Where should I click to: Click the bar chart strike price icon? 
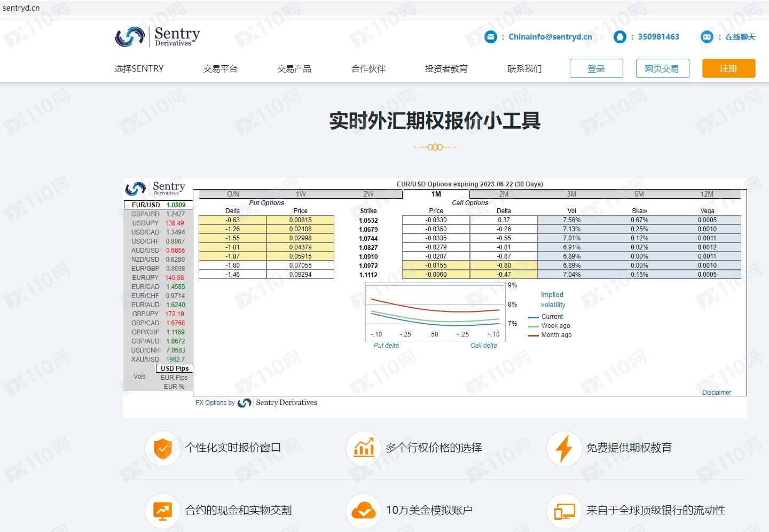(363, 448)
